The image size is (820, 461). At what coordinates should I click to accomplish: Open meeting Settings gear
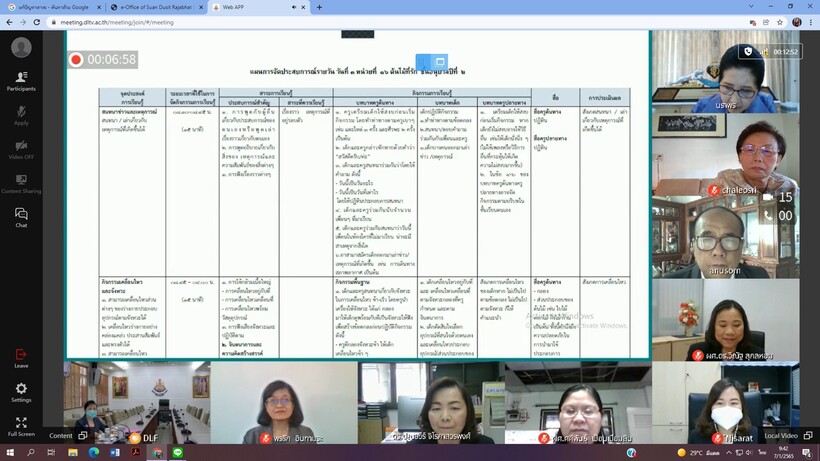click(x=21, y=391)
